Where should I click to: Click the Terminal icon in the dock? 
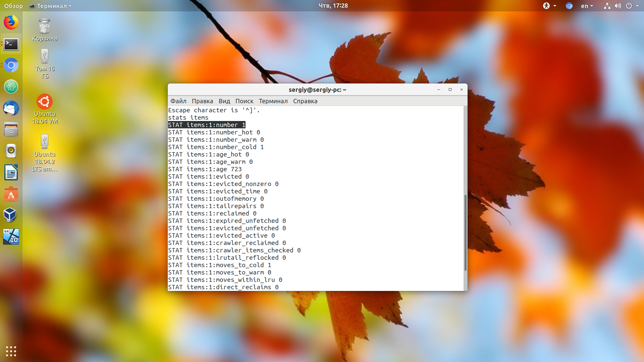point(11,44)
